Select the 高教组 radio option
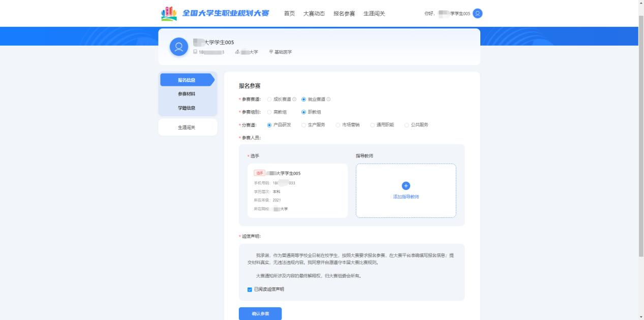This screenshot has height=320, width=644. 269,112
